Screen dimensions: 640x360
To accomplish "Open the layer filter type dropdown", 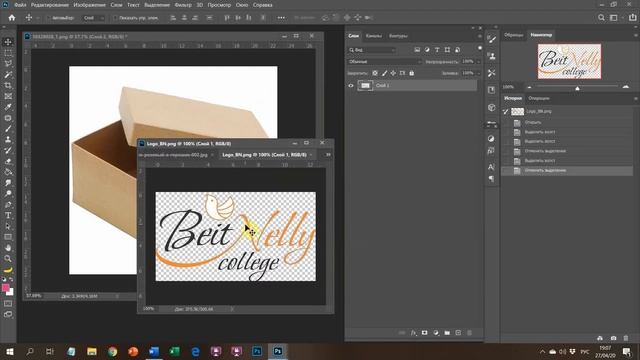I will pyautogui.click(x=372, y=50).
